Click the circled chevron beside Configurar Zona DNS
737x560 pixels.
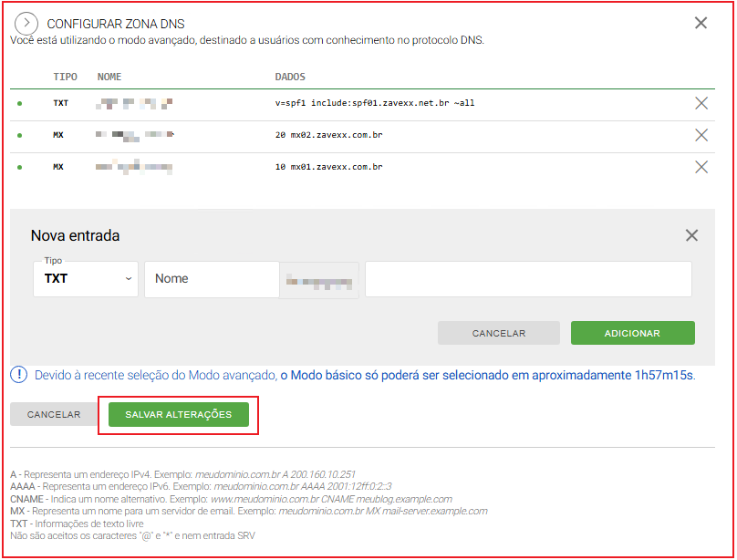tap(26, 23)
